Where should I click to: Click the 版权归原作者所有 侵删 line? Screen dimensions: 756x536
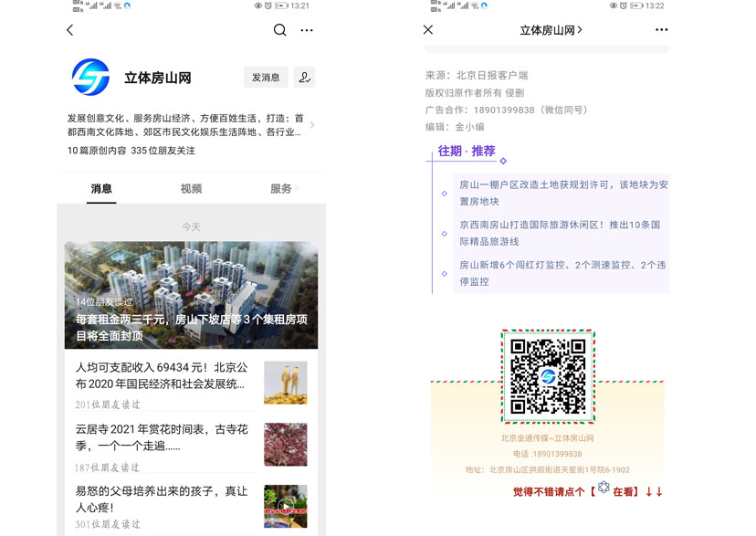pyautogui.click(x=475, y=92)
